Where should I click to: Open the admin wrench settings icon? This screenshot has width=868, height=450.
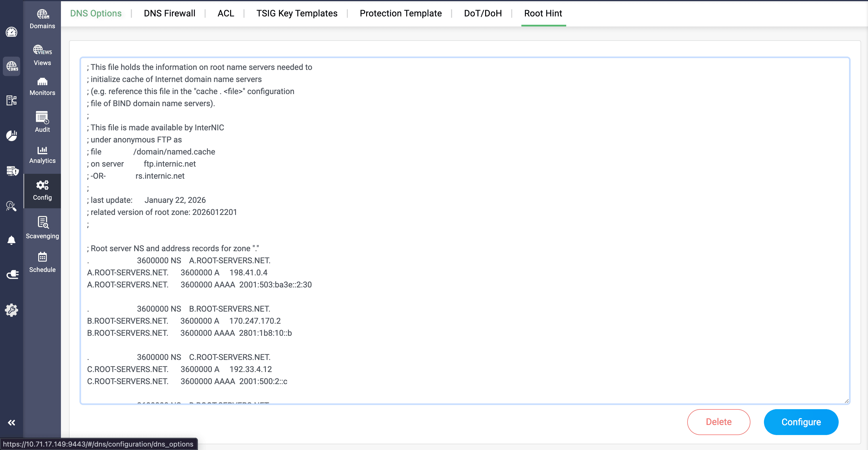pyautogui.click(x=11, y=310)
